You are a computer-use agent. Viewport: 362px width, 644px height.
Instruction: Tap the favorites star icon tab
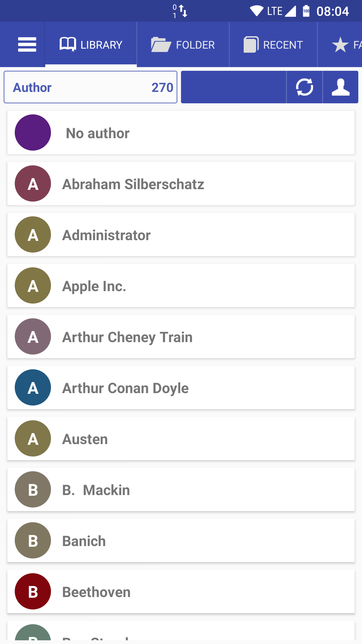tap(341, 45)
